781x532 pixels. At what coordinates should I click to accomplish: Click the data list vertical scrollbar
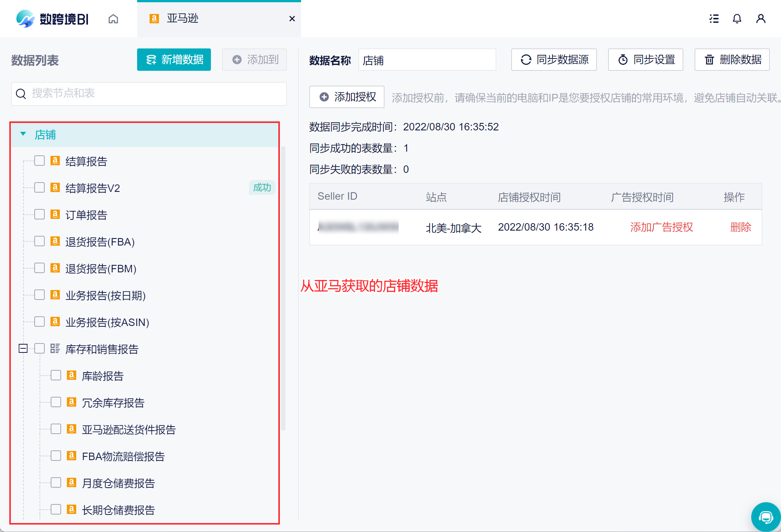(x=283, y=288)
